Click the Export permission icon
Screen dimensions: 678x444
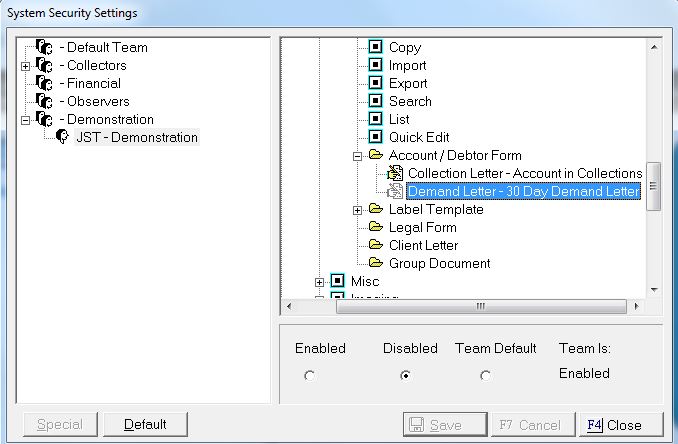point(376,83)
